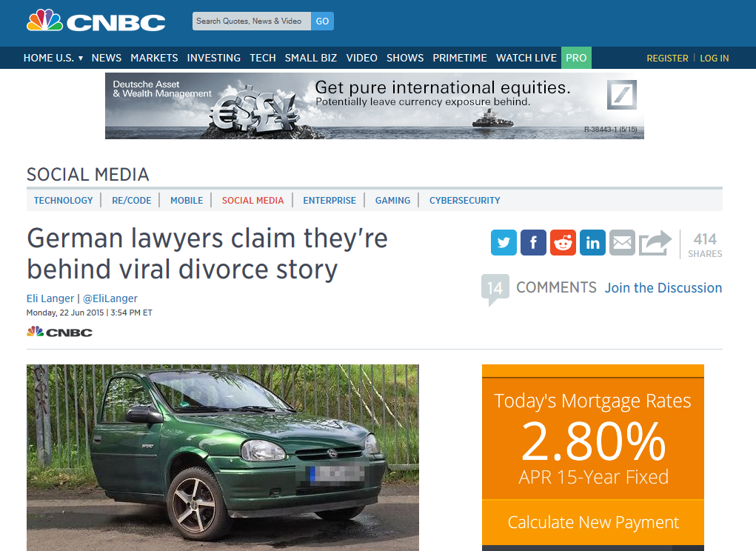The image size is (756, 551).
Task: Click Join the Discussion link
Action: tap(663, 288)
